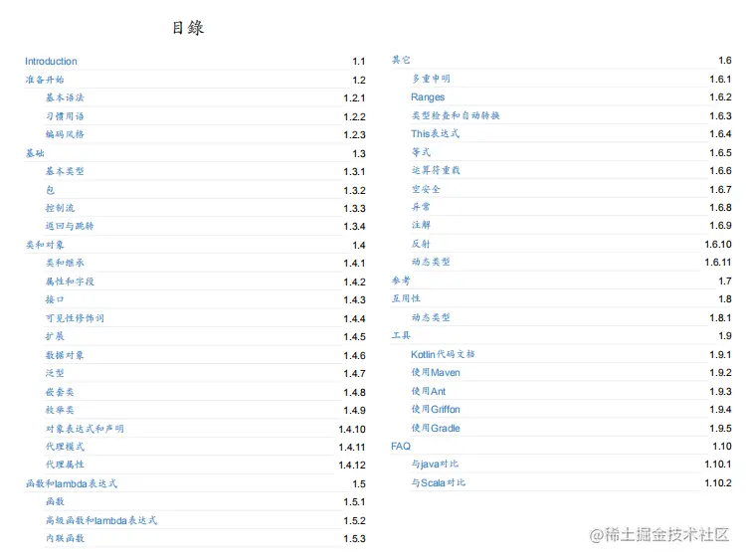
Task: Open 返回与跳转 entry
Action: click(x=70, y=226)
